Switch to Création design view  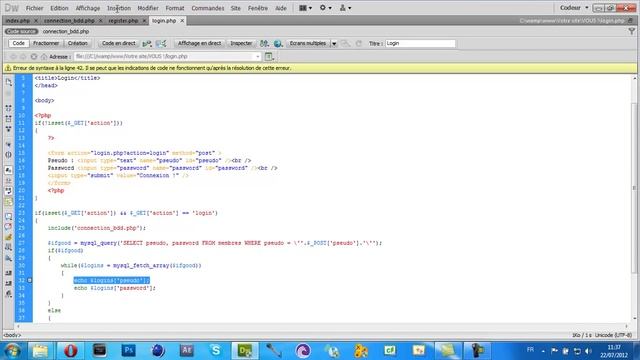[78, 43]
